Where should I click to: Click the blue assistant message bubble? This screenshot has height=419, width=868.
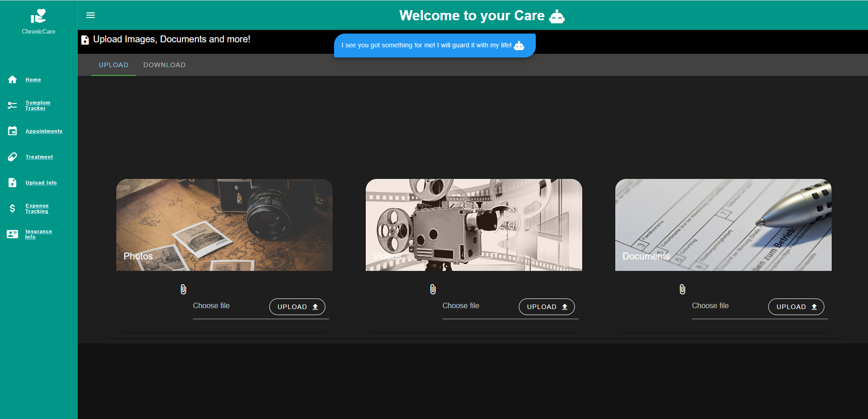click(435, 46)
